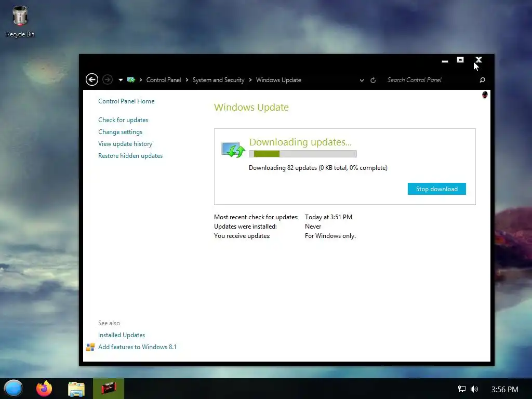Open Control Panel Home link
Screen dimensions: 532x399
click(126, 101)
